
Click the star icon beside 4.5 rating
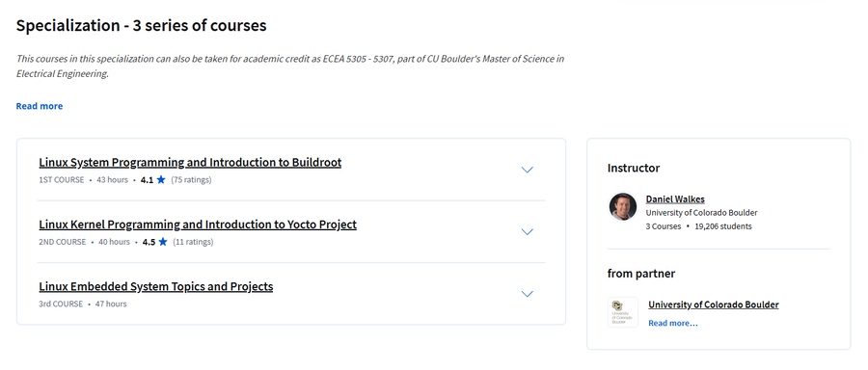[x=163, y=242]
